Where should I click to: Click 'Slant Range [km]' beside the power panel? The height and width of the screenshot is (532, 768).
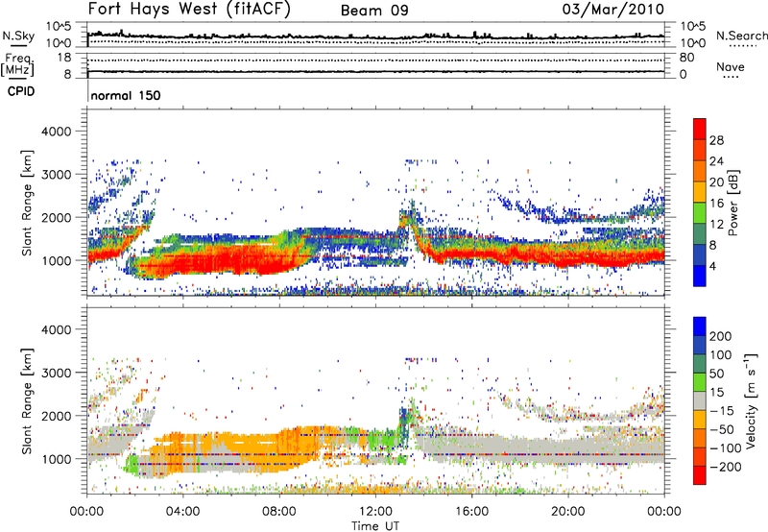(27, 203)
